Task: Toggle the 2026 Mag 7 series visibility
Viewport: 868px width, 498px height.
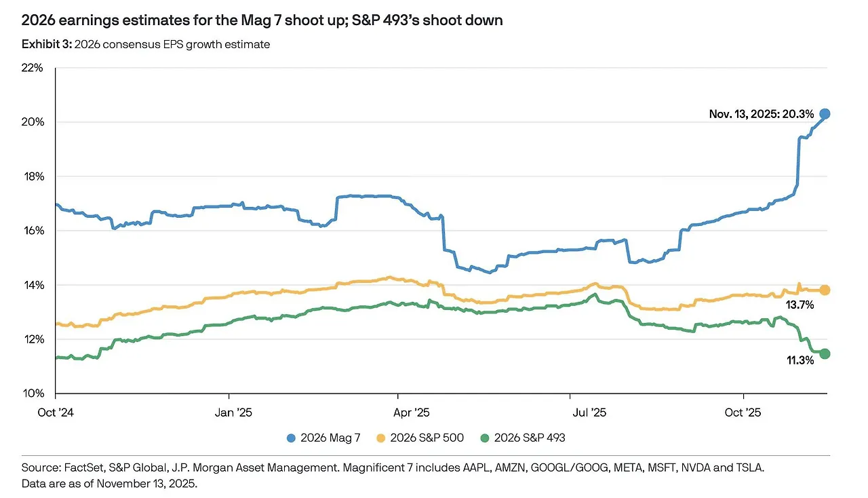Action: pos(324,438)
